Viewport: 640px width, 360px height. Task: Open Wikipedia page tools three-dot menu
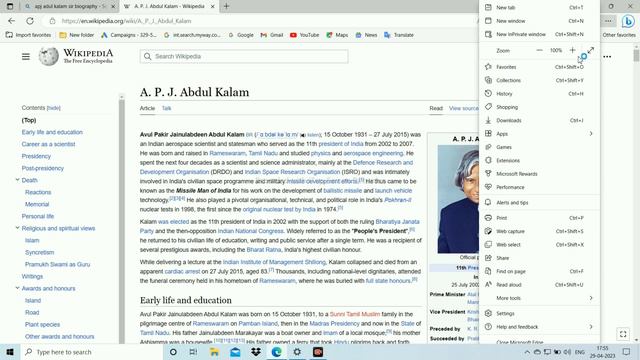(607, 56)
